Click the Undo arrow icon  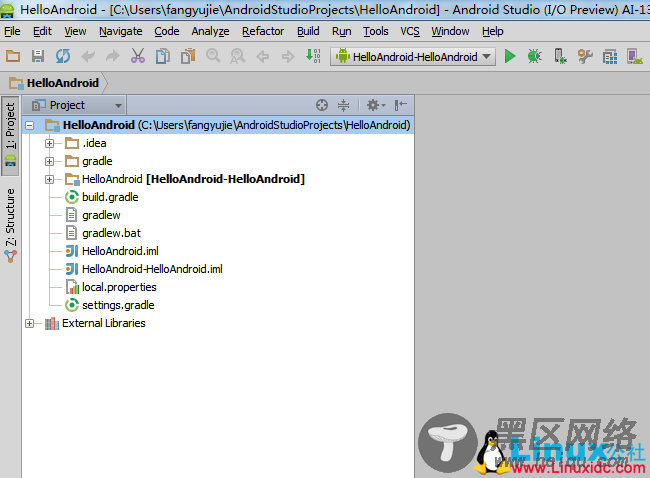coord(88,56)
